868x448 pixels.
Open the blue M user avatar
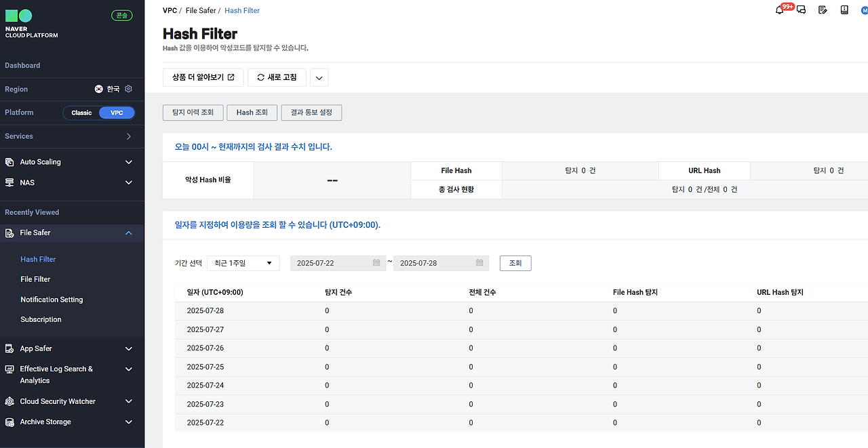click(865, 10)
